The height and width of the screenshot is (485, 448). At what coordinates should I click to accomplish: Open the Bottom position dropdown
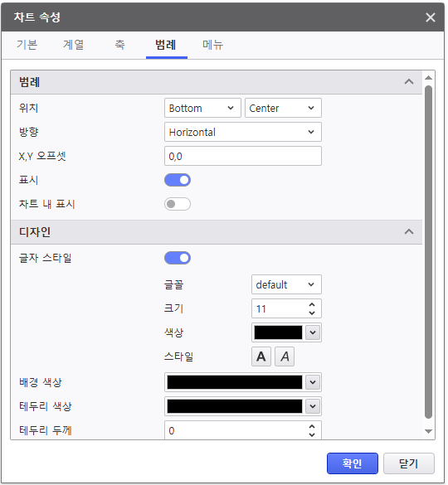(x=202, y=108)
